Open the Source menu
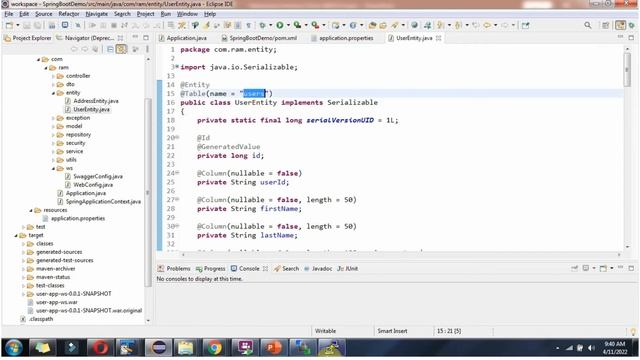 [44, 14]
